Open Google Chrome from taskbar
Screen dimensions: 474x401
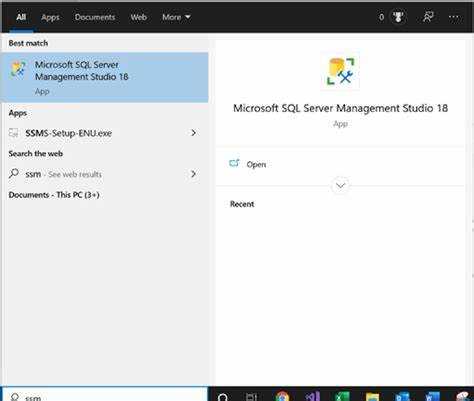[282, 396]
